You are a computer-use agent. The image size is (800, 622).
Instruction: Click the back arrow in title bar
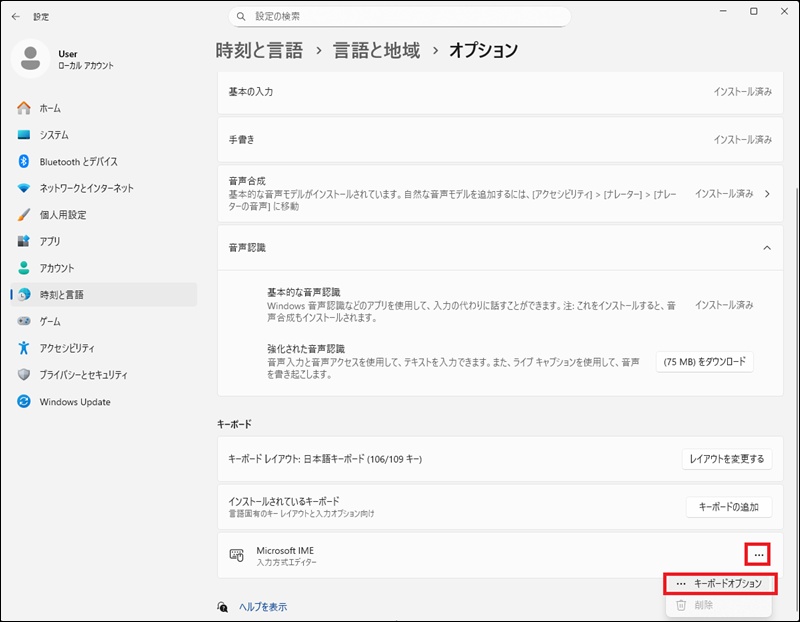pos(15,17)
